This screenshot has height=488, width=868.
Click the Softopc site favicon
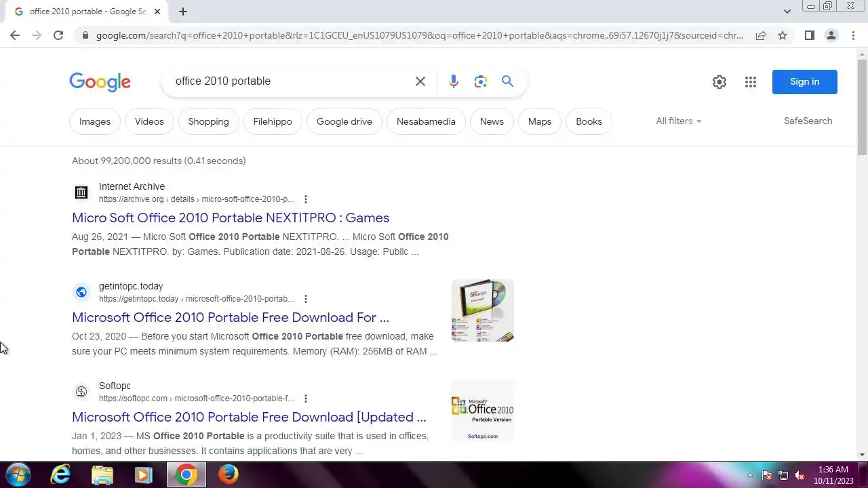point(81,392)
